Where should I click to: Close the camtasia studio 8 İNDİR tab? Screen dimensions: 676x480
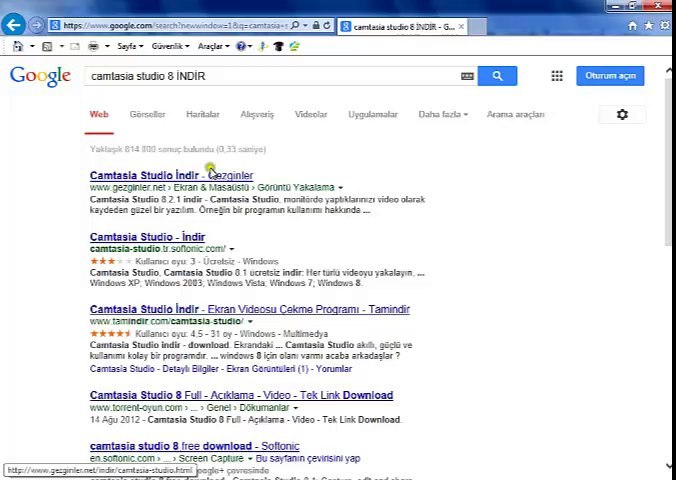click(461, 27)
